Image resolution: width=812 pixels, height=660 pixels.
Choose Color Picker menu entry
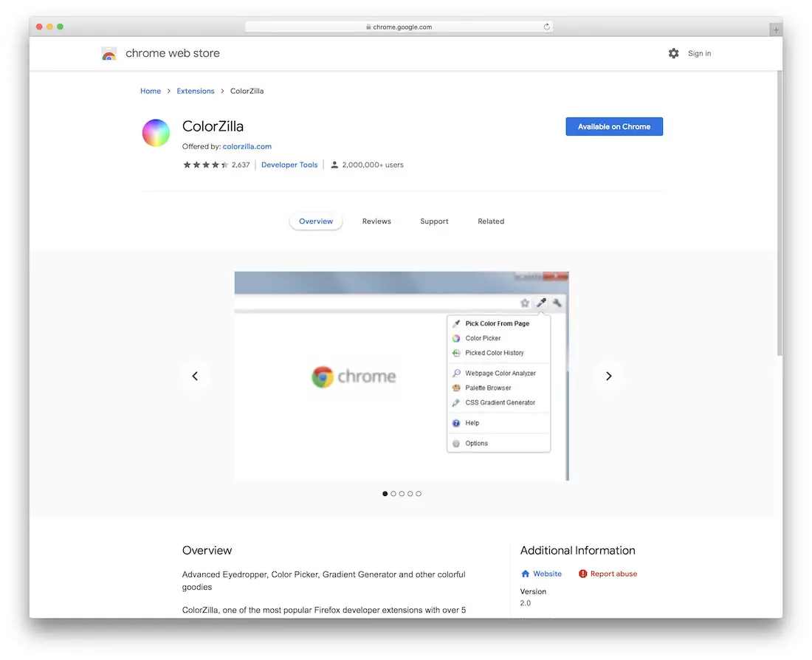coord(498,338)
